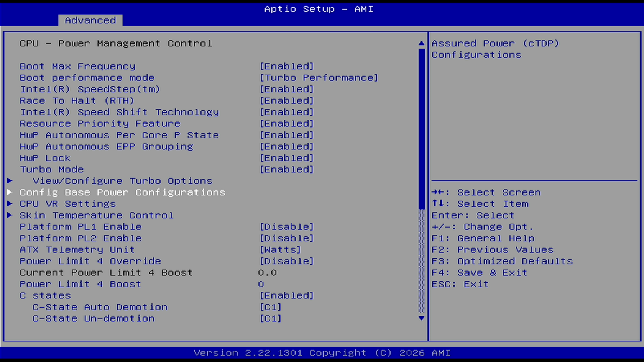Select Resource Priority Feature row
Screen dimensions: 644x362
(x=100, y=124)
